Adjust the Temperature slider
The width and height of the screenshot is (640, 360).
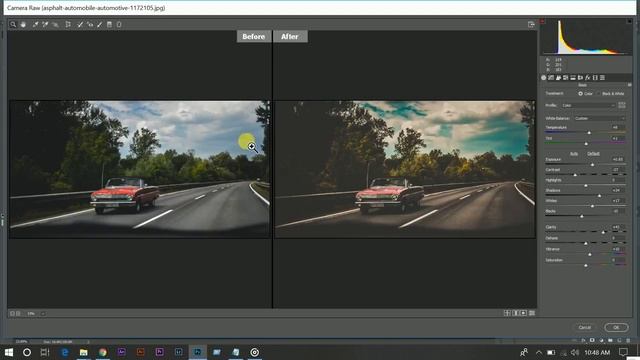coord(589,133)
